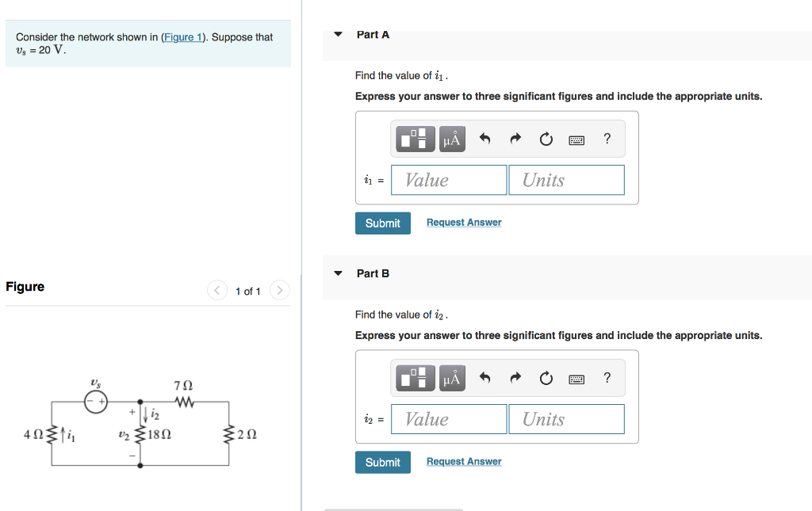Image resolution: width=812 pixels, height=511 pixels.
Task: Open the Figure 1 link in problem statement
Action: (183, 36)
